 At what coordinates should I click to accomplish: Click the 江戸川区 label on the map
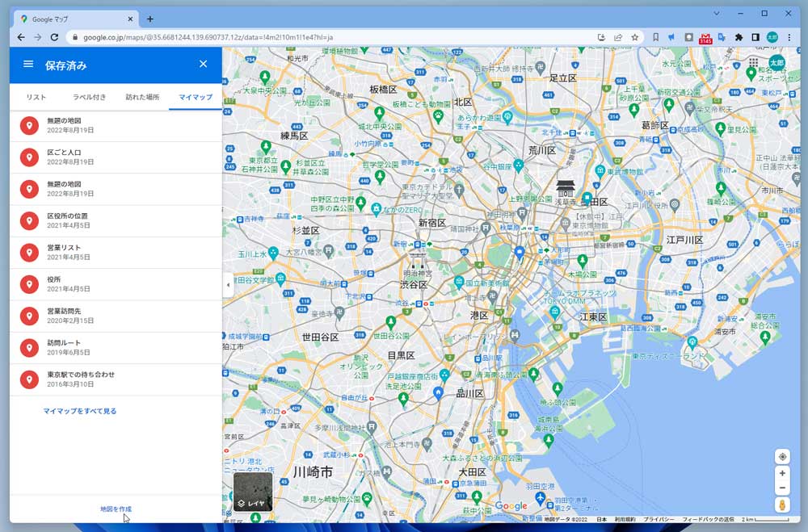[684, 240]
